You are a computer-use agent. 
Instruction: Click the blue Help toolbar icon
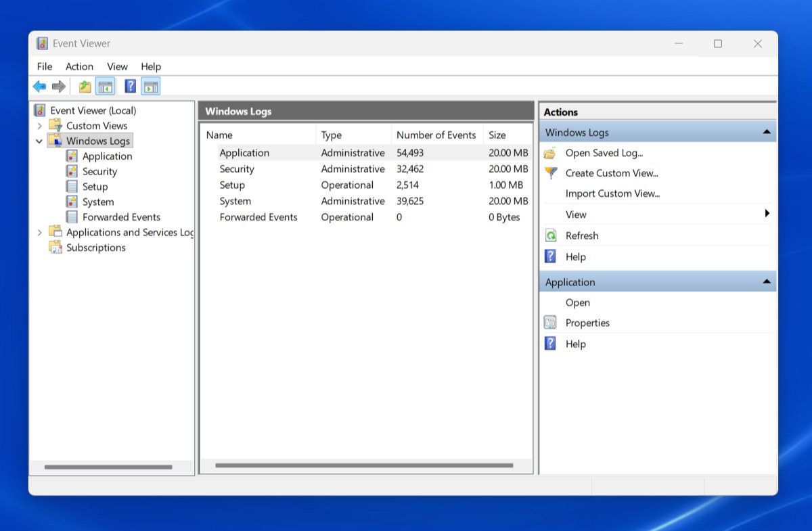tap(131, 87)
